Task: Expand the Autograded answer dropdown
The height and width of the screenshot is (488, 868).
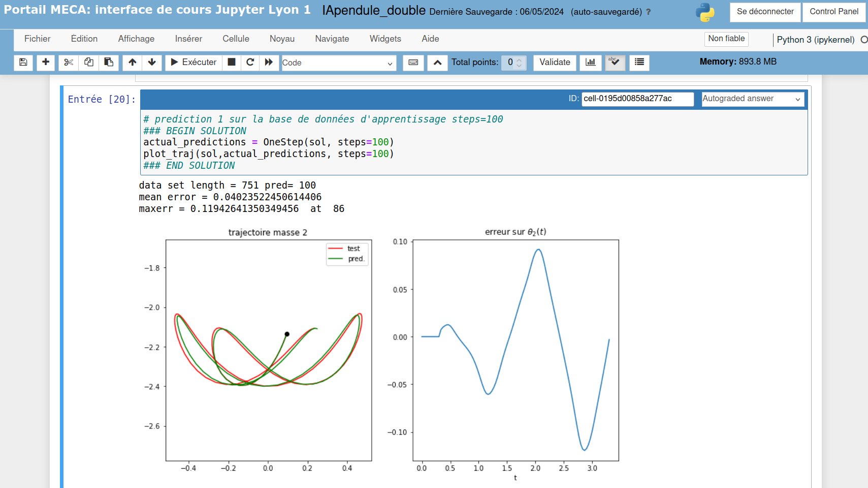Action: click(x=752, y=99)
